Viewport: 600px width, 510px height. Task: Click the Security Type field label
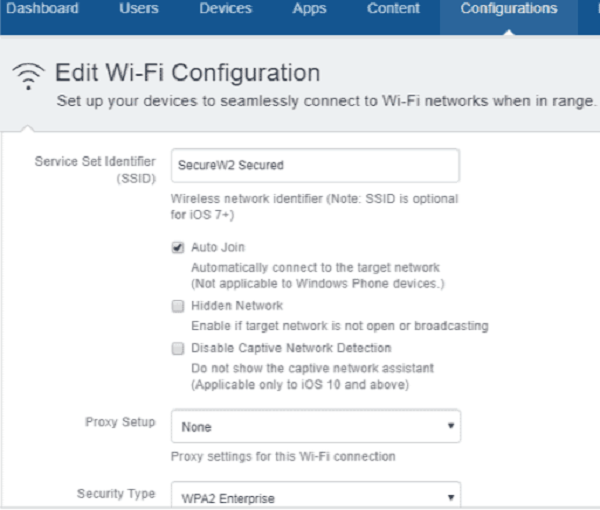point(117,494)
